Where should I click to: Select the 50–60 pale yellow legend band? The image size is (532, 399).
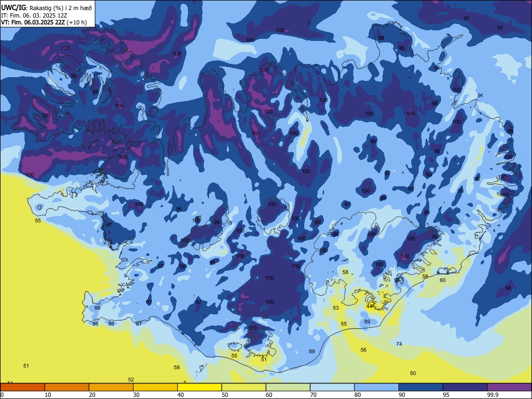[244, 387]
